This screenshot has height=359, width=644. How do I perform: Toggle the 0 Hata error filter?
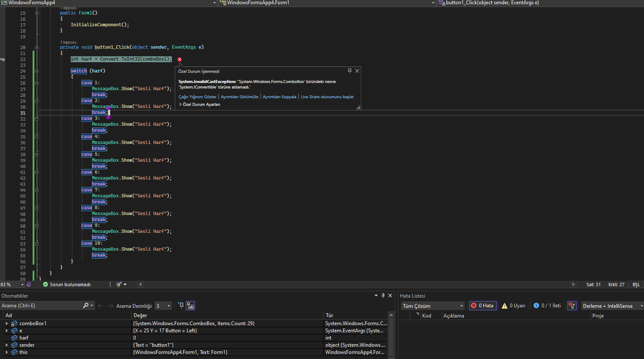pos(482,306)
